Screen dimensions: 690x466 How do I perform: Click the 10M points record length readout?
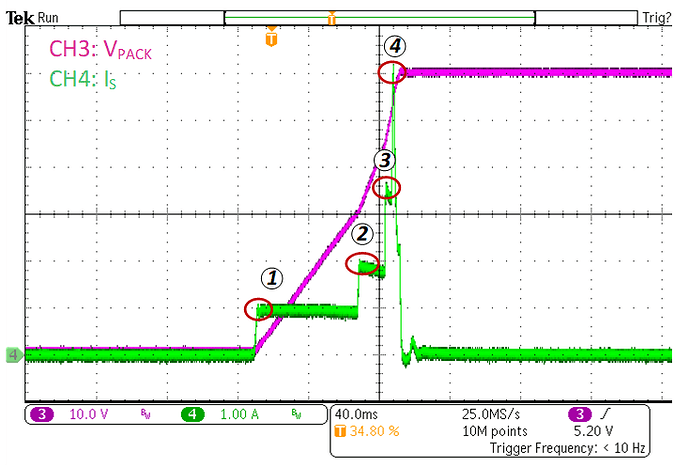tap(495, 432)
